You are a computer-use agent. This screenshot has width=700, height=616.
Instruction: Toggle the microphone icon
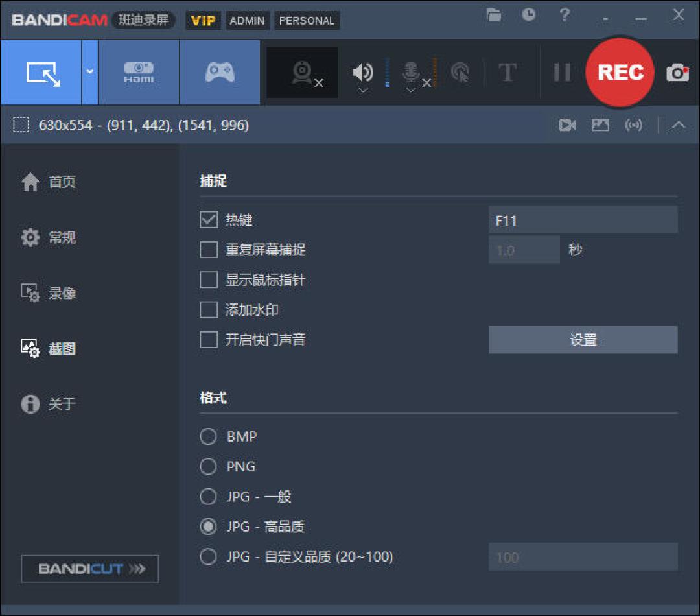[411, 71]
